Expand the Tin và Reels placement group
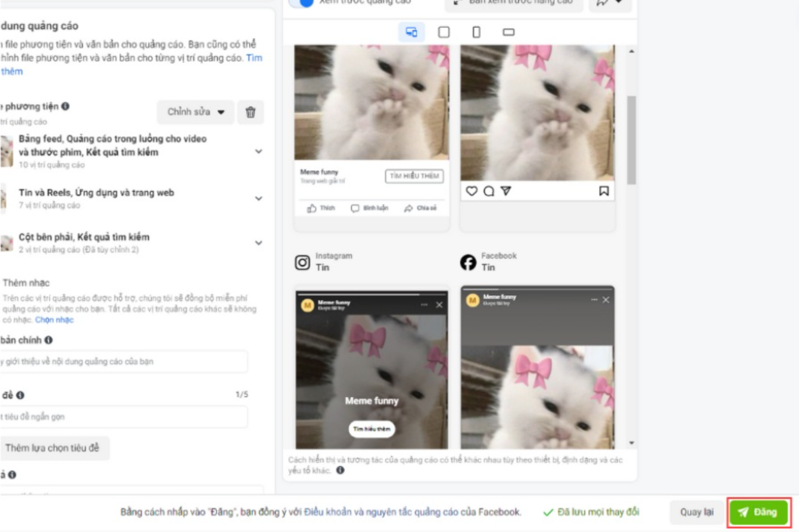The width and height of the screenshot is (799, 532). coord(258,198)
